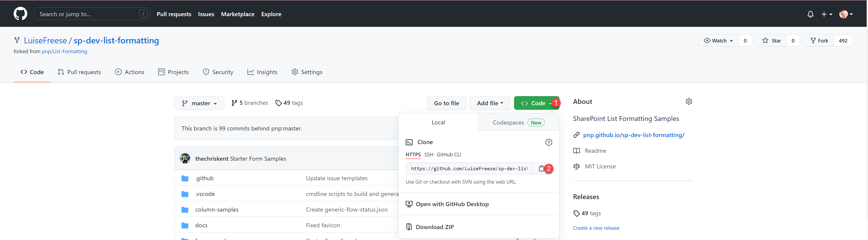This screenshot has height=240, width=868.
Task: View the MIT License link
Action: (594, 167)
